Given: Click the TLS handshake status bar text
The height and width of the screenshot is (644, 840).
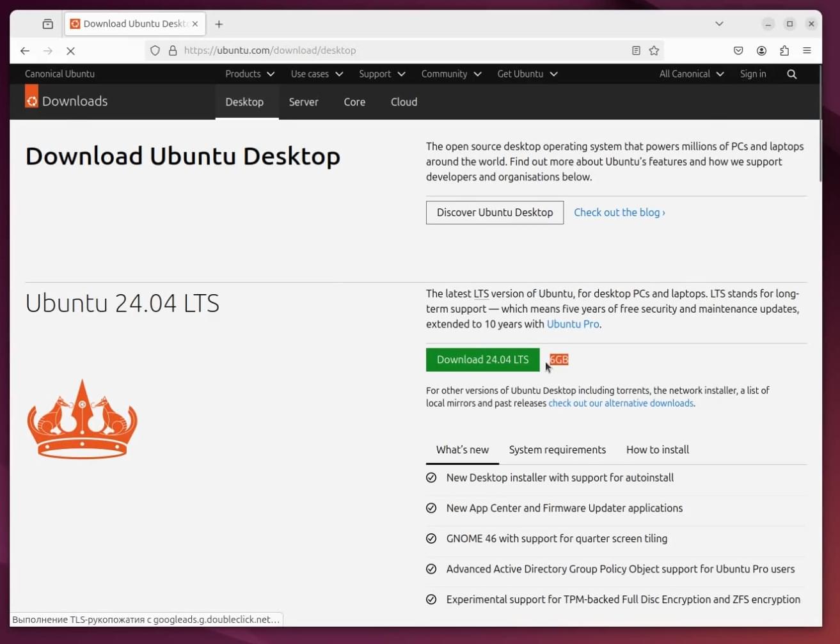Looking at the screenshot, I should [x=146, y=620].
